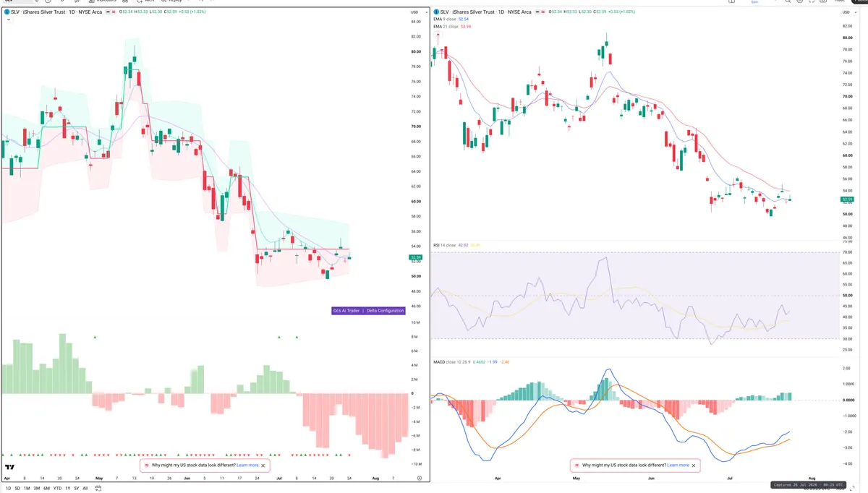Click the RSI 50.00 level on right scale

(x=847, y=295)
